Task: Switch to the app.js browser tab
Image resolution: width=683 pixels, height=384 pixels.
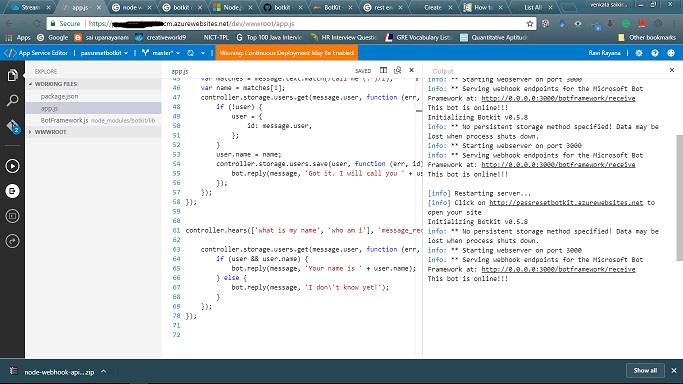Action: pos(81,7)
